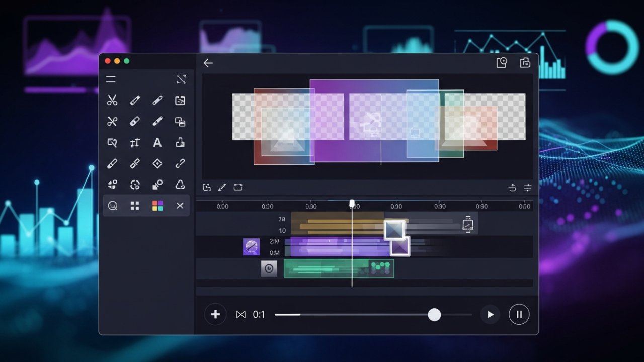Choose the Text tool with letter A

click(x=157, y=143)
